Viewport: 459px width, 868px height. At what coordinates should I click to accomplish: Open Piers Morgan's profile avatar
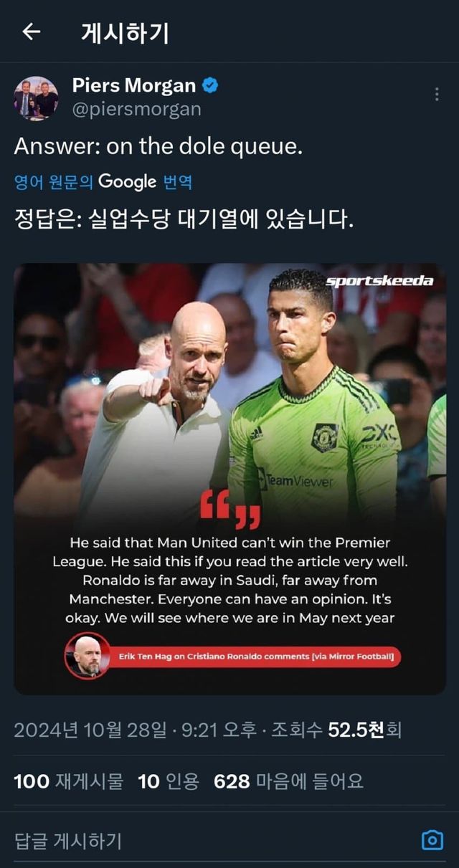pos(36,98)
